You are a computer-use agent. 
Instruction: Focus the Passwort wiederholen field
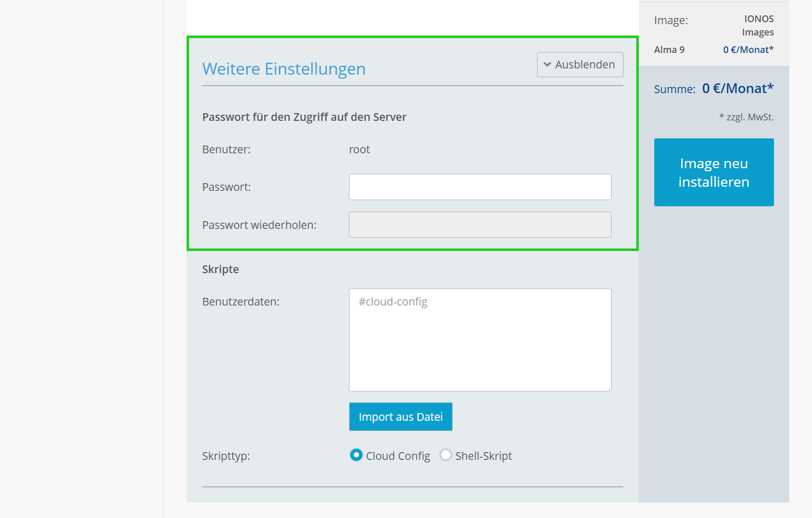coord(480,224)
